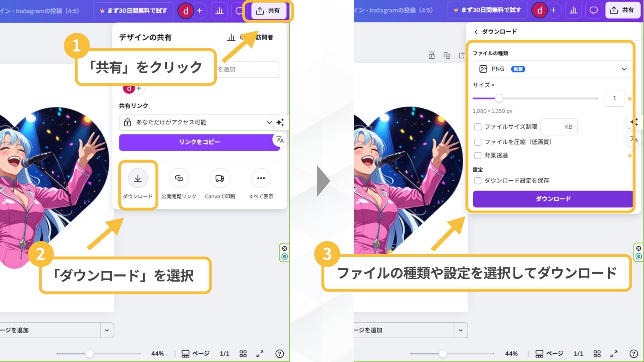
Task: Click すべて表示 (three dots) icon
Action: coord(261,178)
